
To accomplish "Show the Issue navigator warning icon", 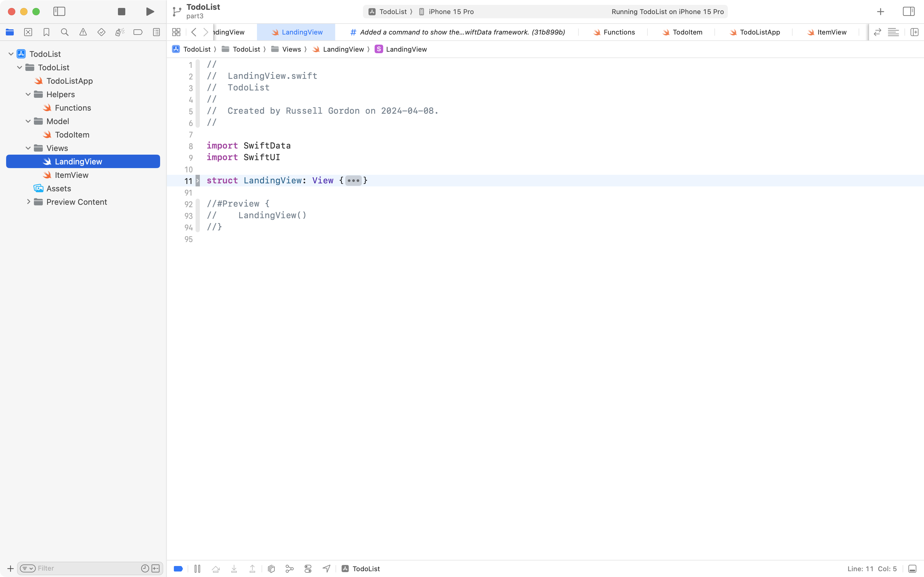I will [x=83, y=32].
